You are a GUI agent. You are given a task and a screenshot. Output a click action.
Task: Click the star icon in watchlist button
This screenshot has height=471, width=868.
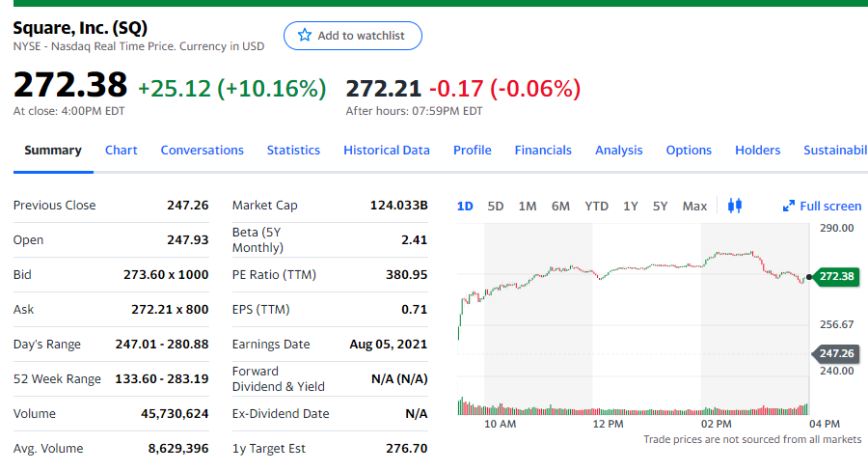[x=305, y=36]
